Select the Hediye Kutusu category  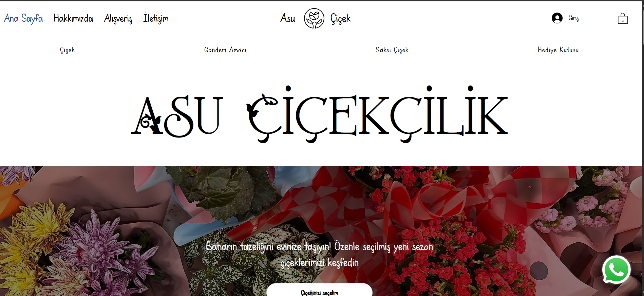click(558, 50)
